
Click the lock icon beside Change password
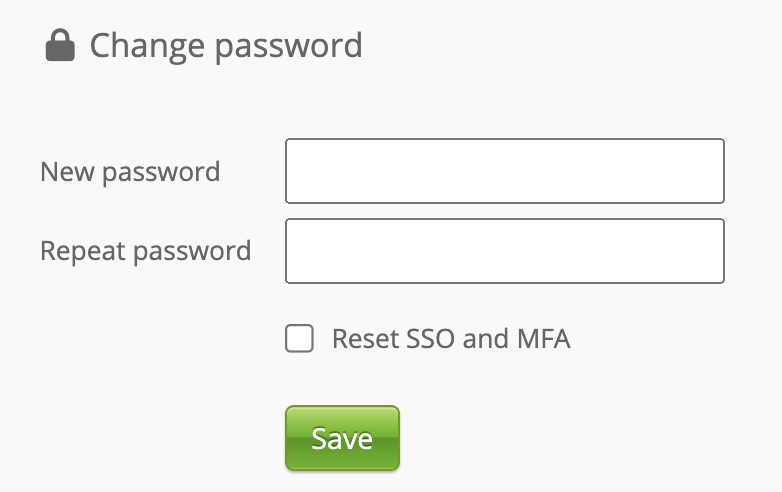(60, 46)
